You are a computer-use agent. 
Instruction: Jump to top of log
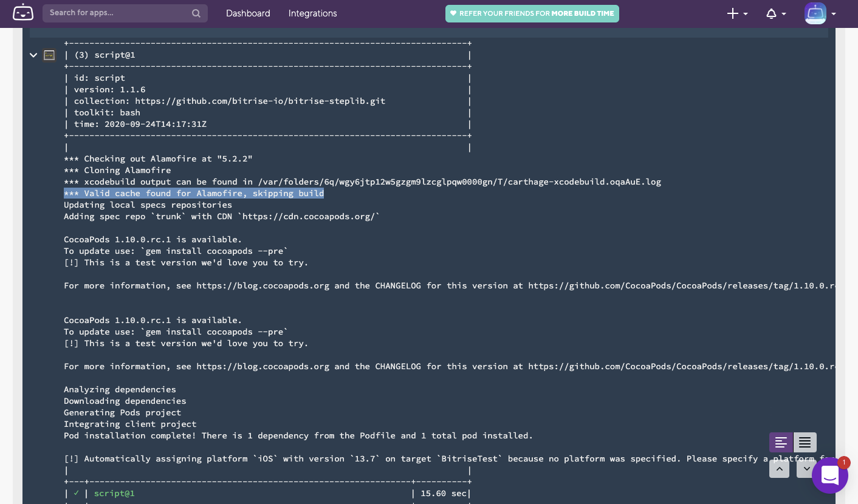780,468
